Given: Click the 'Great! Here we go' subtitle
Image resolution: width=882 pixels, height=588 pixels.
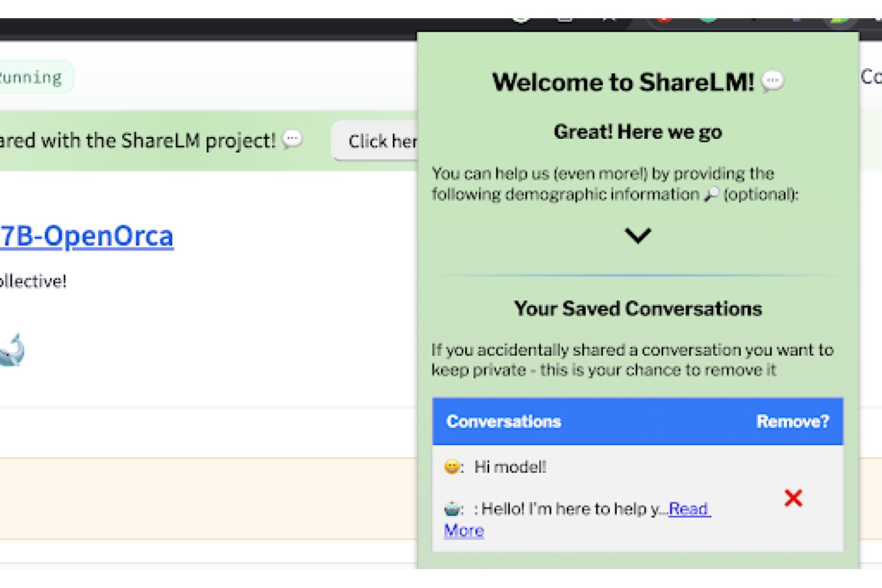Looking at the screenshot, I should click(x=638, y=132).
